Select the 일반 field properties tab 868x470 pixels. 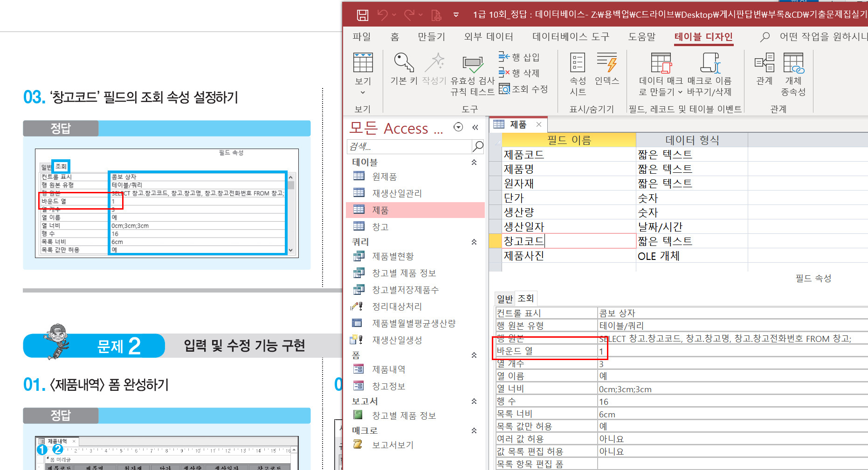pos(504,299)
